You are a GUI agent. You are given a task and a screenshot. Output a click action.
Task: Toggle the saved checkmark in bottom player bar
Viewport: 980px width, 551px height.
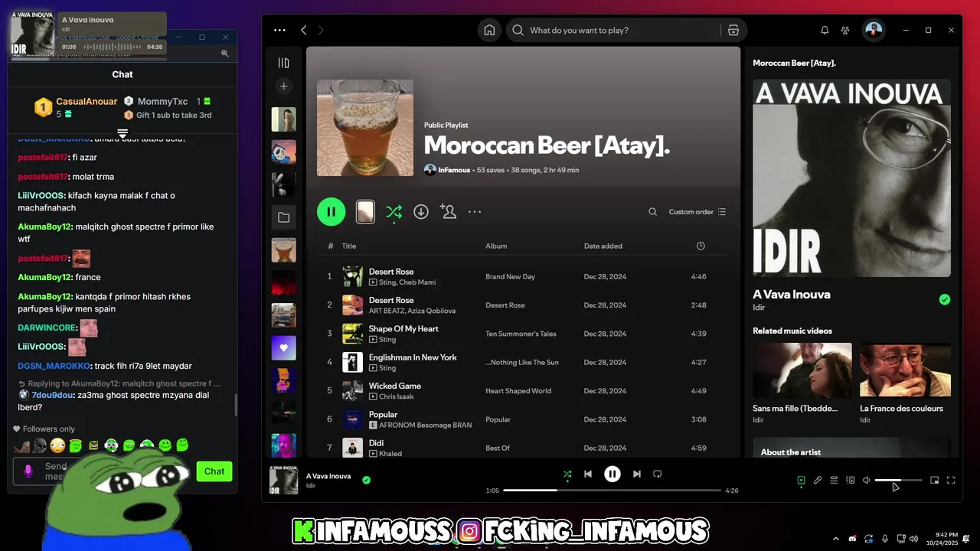tap(366, 480)
